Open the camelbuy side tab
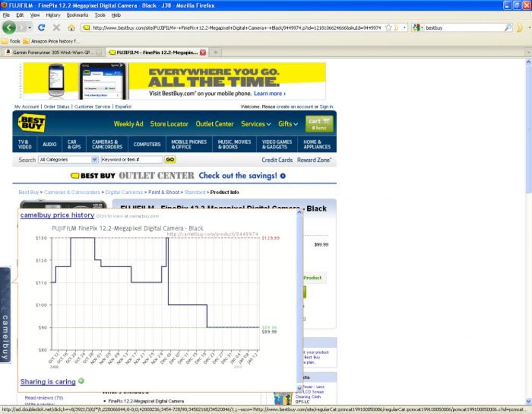Screen dimensions: 532x414 pyautogui.click(x=5, y=315)
